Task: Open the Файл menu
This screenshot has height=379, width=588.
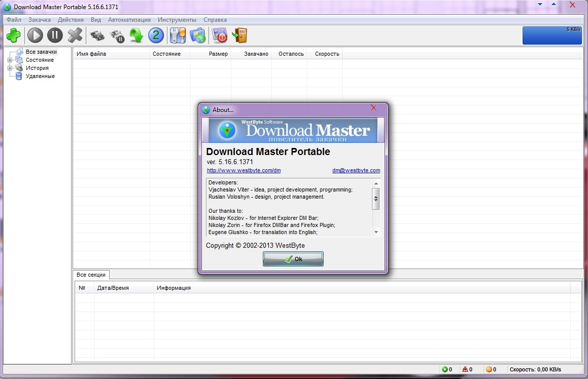Action: (x=14, y=20)
